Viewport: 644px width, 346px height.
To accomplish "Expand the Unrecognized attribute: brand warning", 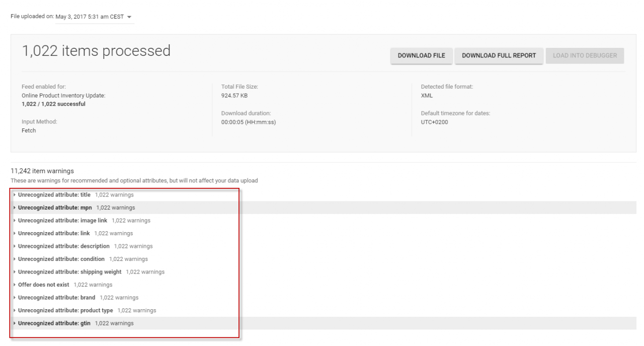I will 75,298.
